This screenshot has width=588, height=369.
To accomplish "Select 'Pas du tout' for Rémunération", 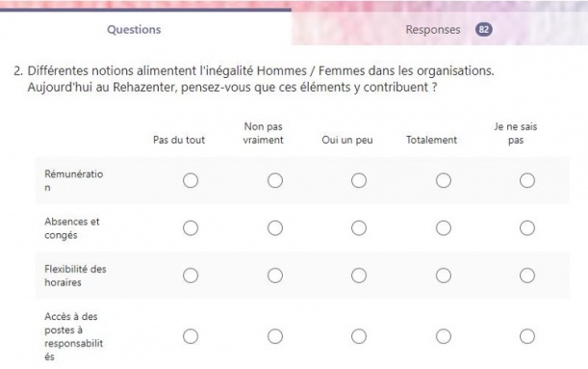I will [191, 180].
